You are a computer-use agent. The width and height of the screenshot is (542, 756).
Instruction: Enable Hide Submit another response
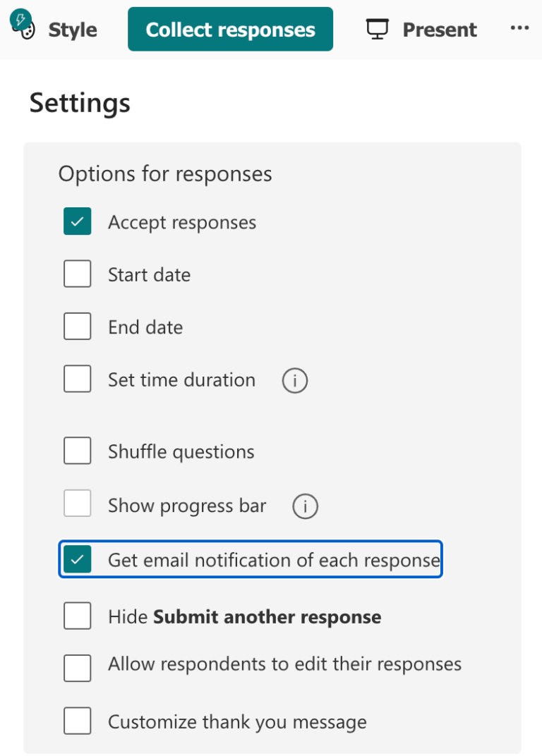[77, 616]
